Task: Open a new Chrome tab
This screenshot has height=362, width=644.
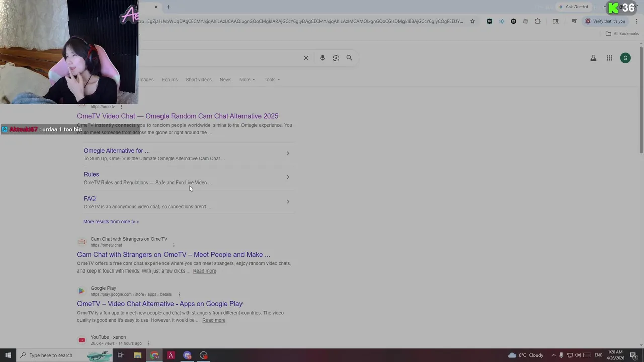Action: [168, 7]
